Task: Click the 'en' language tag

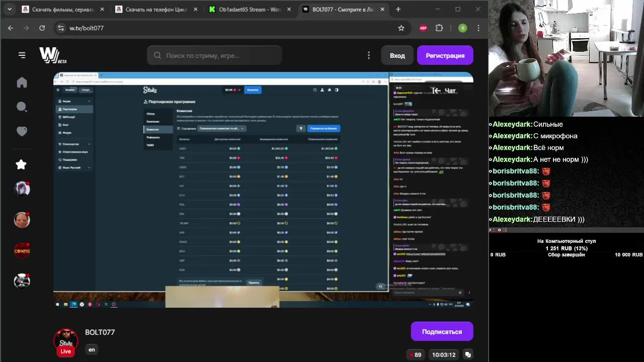Action: (x=92, y=349)
